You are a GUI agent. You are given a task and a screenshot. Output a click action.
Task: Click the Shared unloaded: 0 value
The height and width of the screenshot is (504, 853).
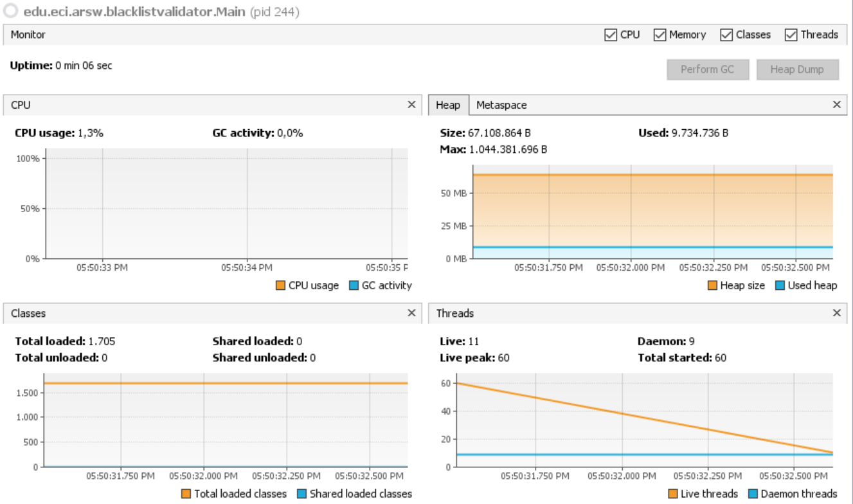264,357
